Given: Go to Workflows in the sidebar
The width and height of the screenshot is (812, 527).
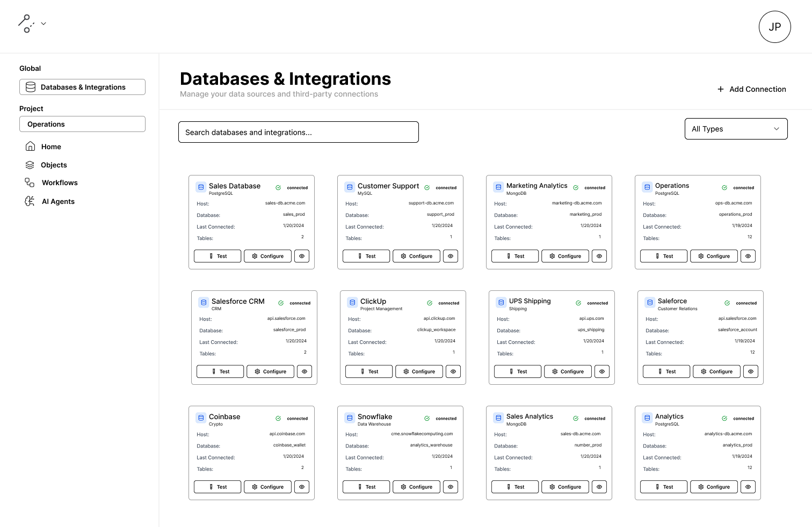Looking at the screenshot, I should click(60, 183).
